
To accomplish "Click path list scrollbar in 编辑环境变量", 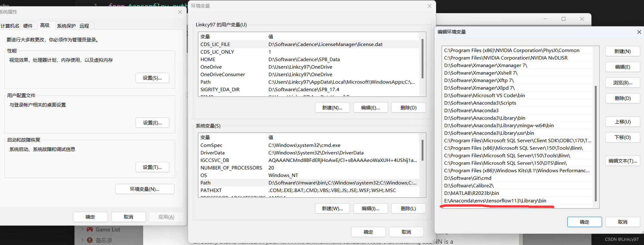I will point(596,144).
